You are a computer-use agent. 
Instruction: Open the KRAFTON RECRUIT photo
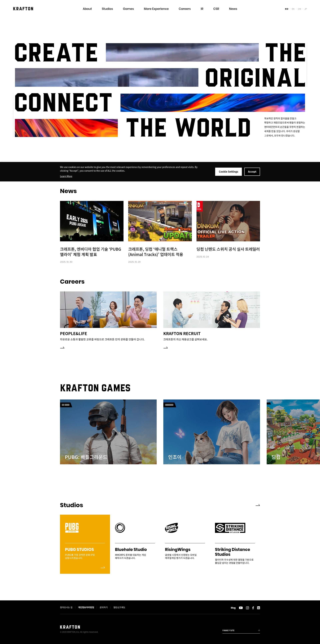(x=211, y=309)
